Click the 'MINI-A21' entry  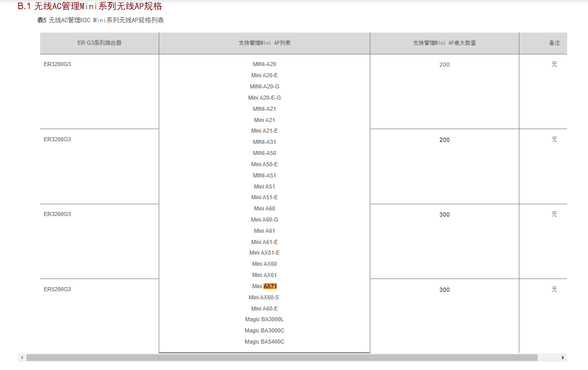coord(264,109)
